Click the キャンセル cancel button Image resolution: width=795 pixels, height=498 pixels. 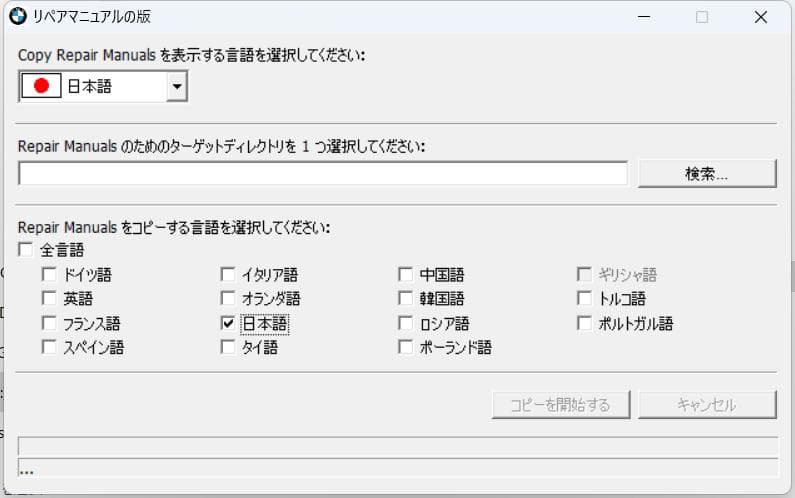[707, 405]
